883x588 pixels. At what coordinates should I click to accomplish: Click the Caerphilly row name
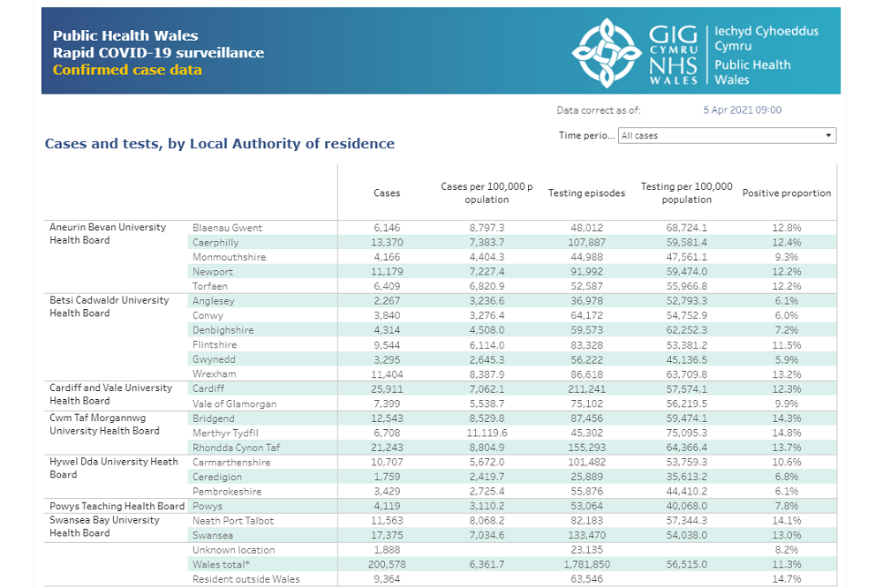(215, 243)
